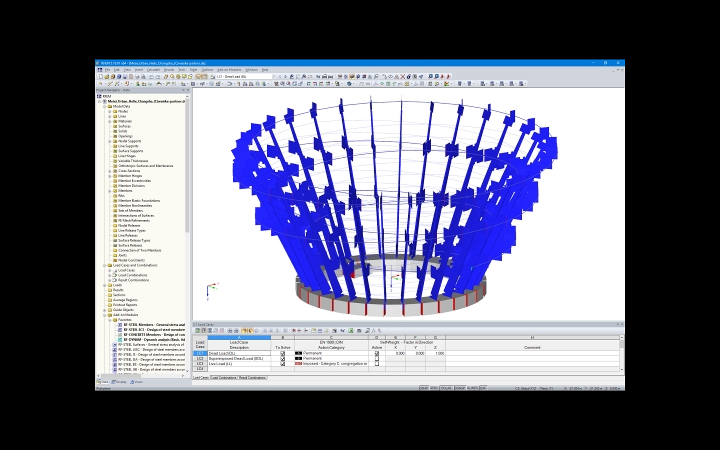
Task: Expand the Cross-Sections tree folder
Action: (110, 171)
